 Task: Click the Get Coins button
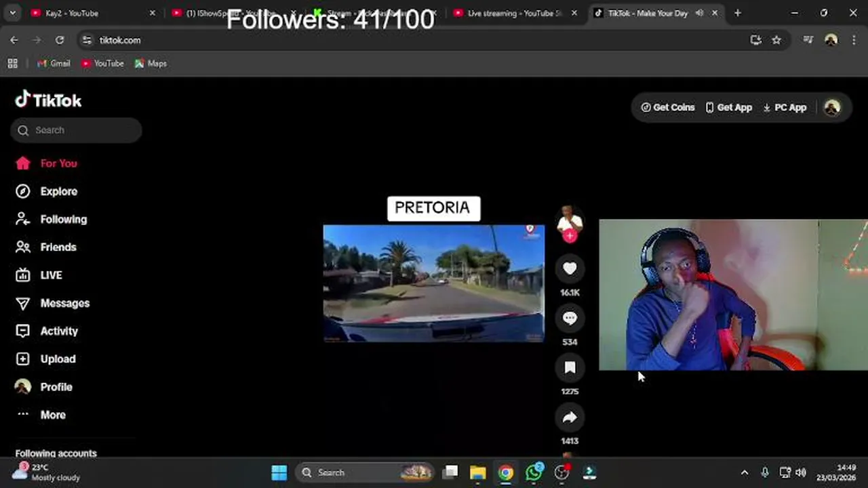pos(668,107)
